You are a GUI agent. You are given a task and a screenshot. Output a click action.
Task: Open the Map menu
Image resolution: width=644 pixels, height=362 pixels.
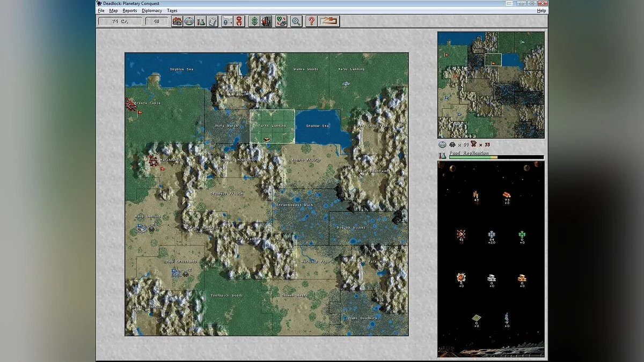tap(113, 11)
